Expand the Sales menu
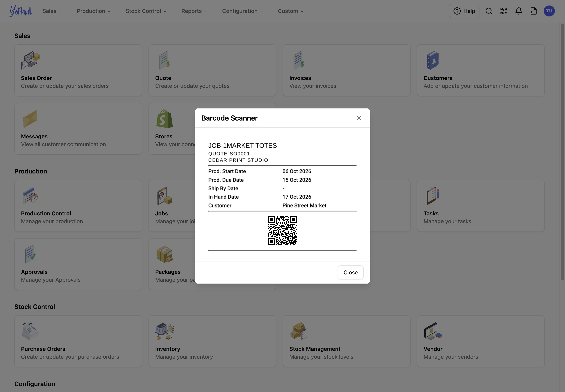This screenshot has width=565, height=392. coord(52,11)
